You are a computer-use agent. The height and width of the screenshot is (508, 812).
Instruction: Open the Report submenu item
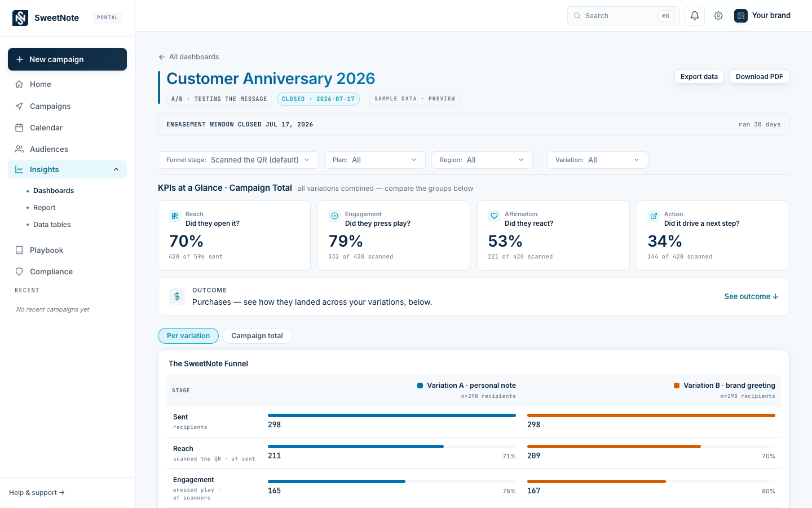[x=45, y=208]
